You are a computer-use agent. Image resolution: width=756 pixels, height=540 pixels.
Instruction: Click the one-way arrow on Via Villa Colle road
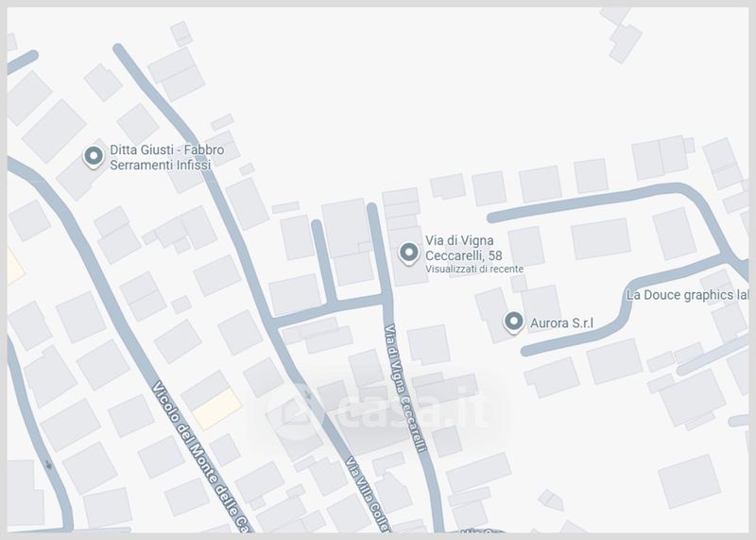[308, 395]
